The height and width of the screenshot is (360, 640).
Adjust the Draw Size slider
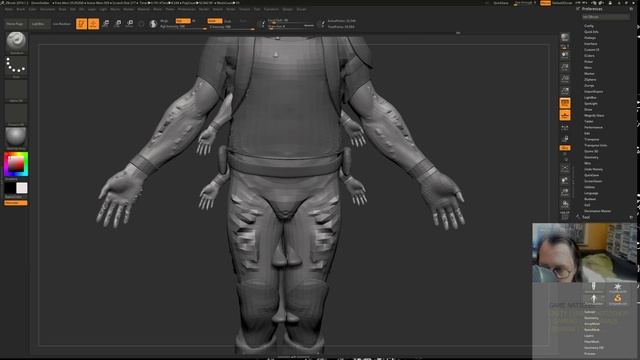click(x=291, y=27)
